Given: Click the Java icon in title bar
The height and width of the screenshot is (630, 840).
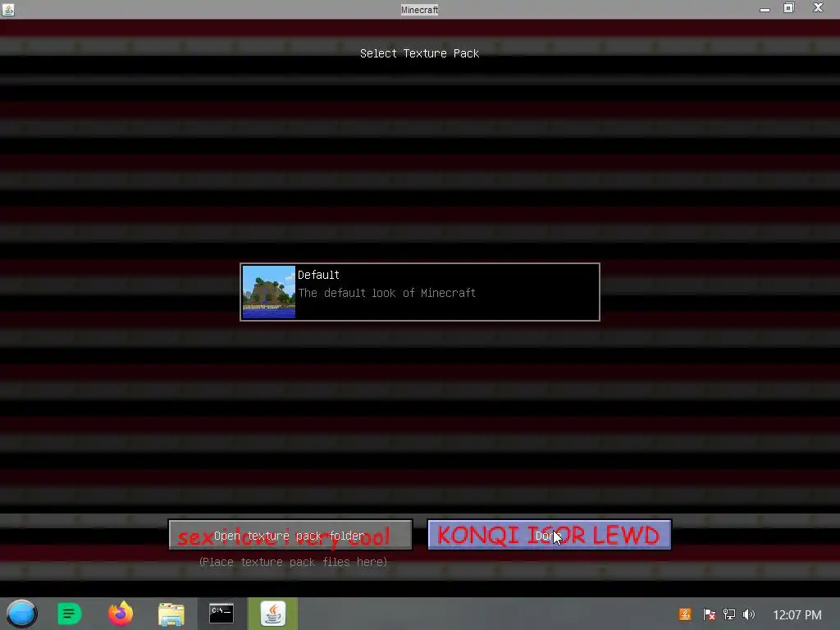Looking at the screenshot, I should (x=8, y=9).
